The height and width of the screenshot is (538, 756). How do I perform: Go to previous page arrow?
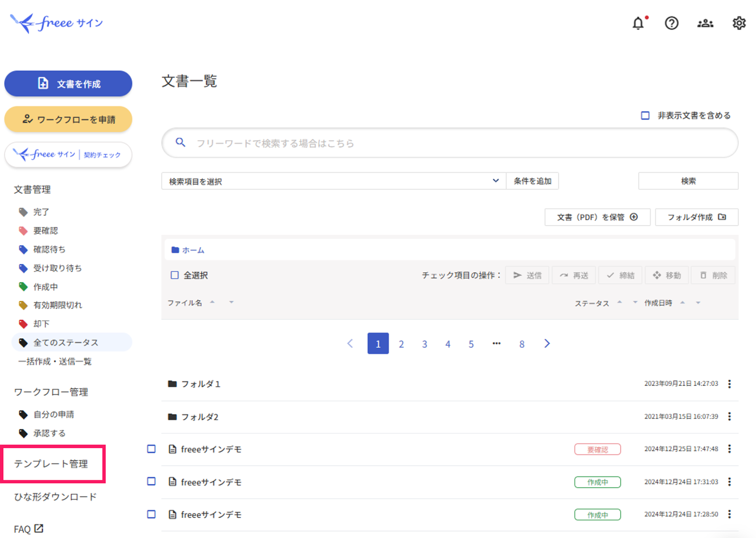(350, 344)
